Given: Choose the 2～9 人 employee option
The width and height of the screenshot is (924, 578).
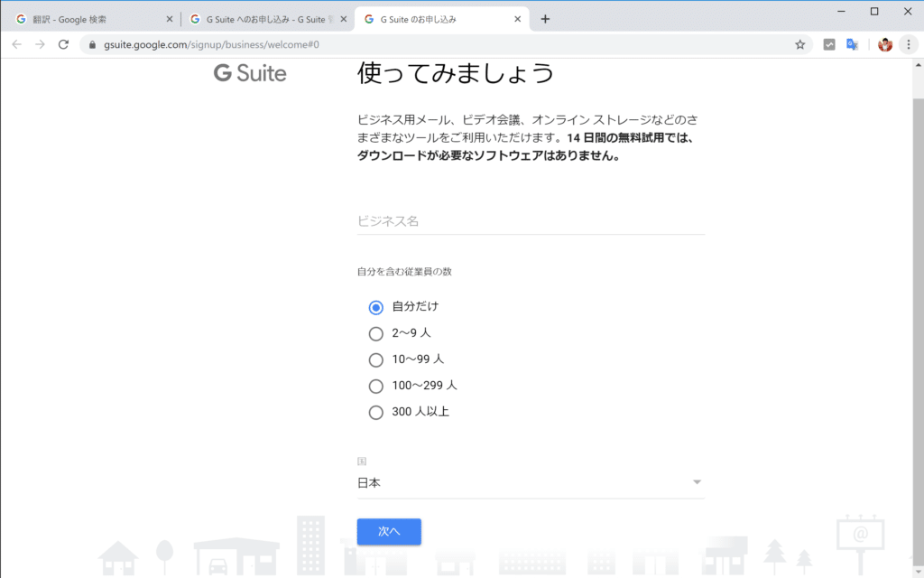Looking at the screenshot, I should coord(376,333).
